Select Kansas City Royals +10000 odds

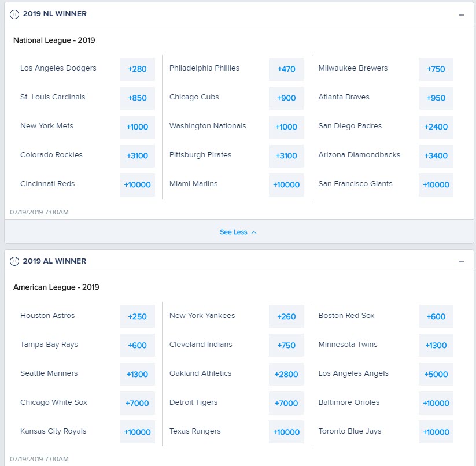tap(138, 432)
